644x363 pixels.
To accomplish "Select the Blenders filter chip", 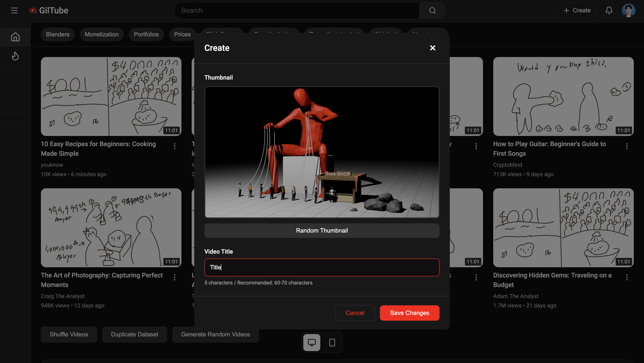I will (57, 34).
